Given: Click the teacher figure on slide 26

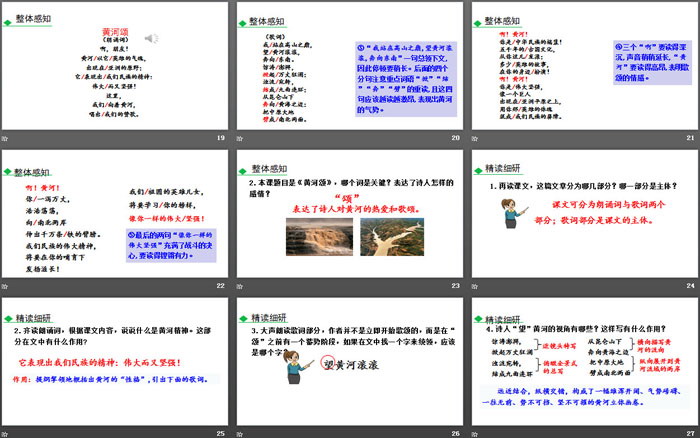Looking at the screenshot, I should coord(295,368).
